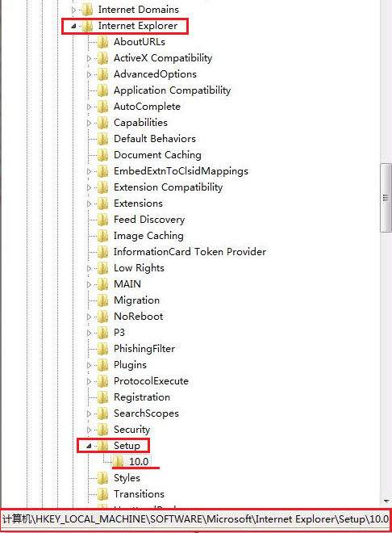The image size is (392, 533).
Task: Select the 10.0 key label
Action: pos(139,462)
